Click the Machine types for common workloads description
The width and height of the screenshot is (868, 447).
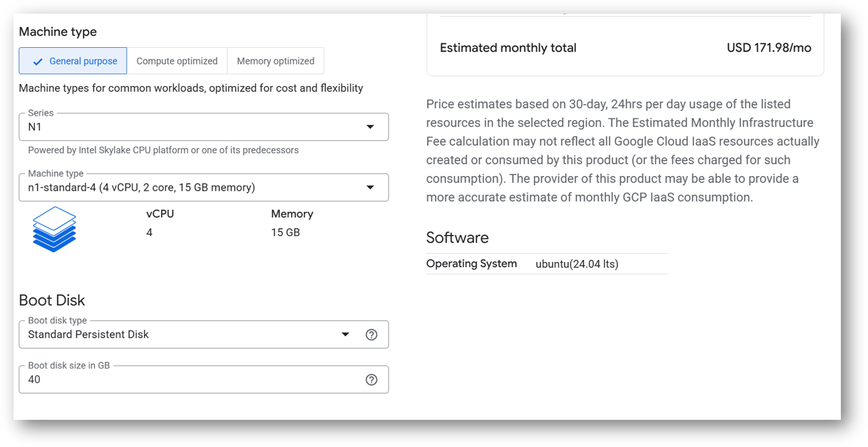coord(191,88)
